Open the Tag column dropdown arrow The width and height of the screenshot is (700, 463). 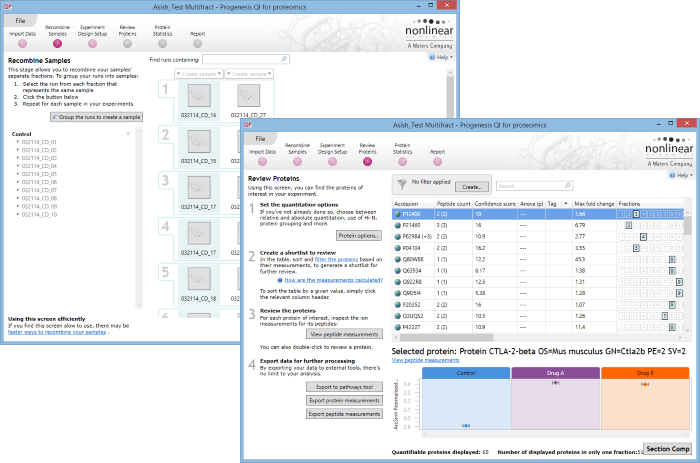click(x=566, y=204)
